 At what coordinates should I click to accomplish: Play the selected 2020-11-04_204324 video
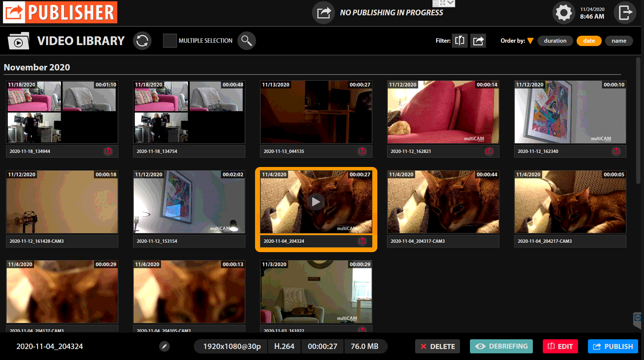coord(316,202)
